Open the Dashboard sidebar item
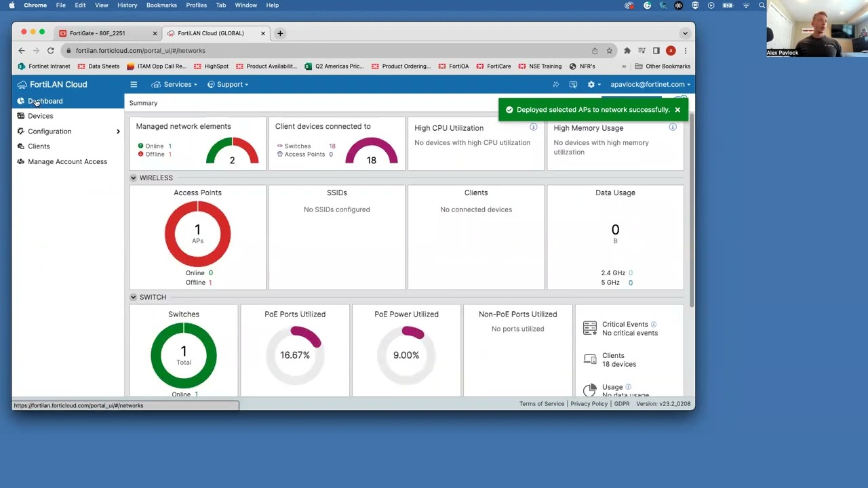 pyautogui.click(x=67, y=101)
